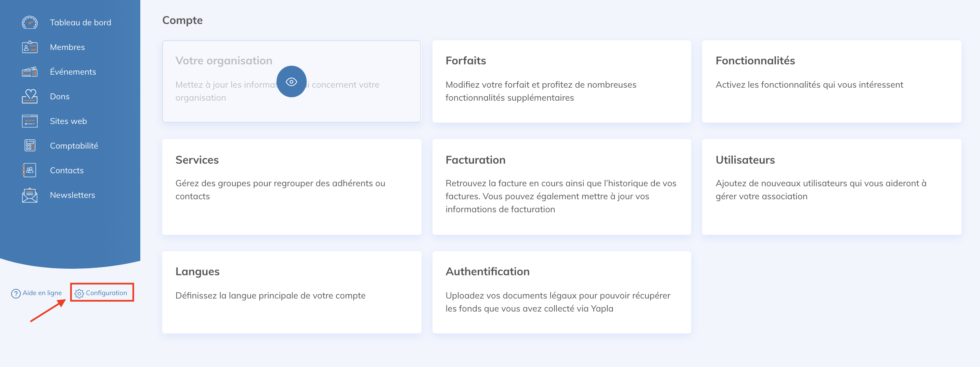Open the Configuration link
The height and width of the screenshot is (367, 980).
[x=106, y=293]
